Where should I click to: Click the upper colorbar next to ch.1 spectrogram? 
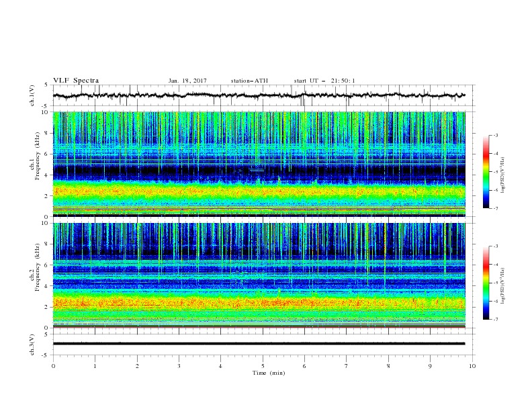coord(486,172)
